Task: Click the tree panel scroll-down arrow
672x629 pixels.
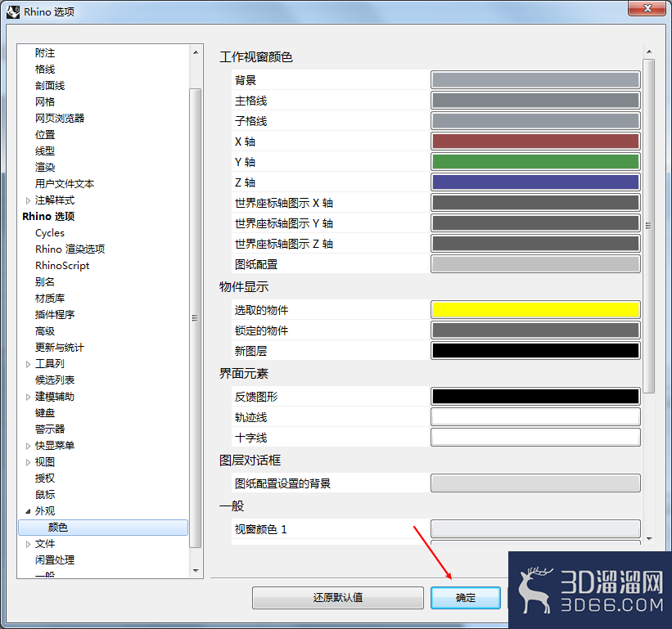Action: tap(196, 570)
